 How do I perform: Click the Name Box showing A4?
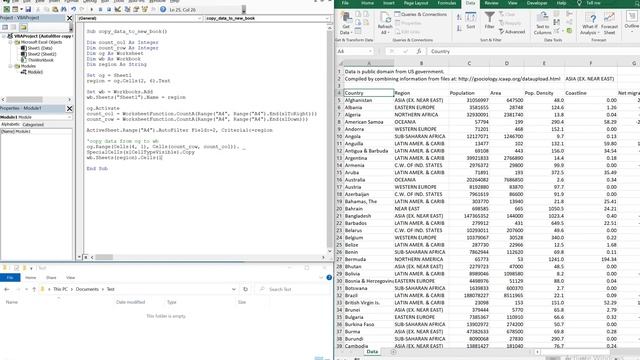pyautogui.click(x=354, y=51)
